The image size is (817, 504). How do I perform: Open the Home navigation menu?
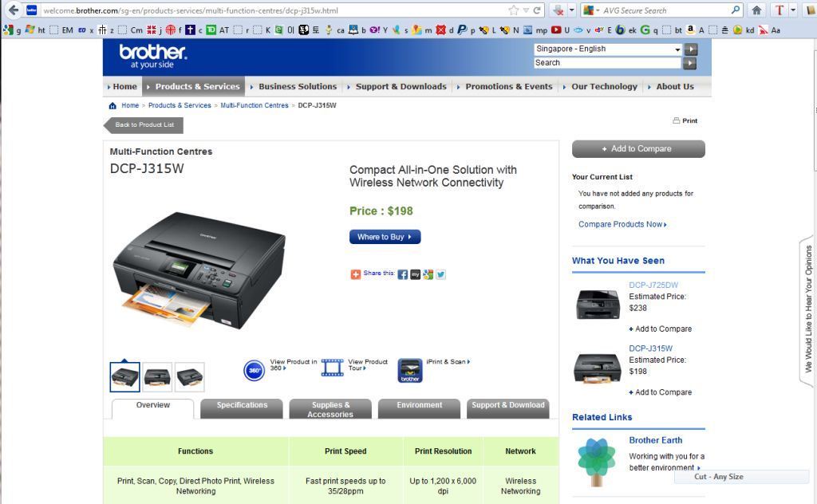pyautogui.click(x=122, y=86)
